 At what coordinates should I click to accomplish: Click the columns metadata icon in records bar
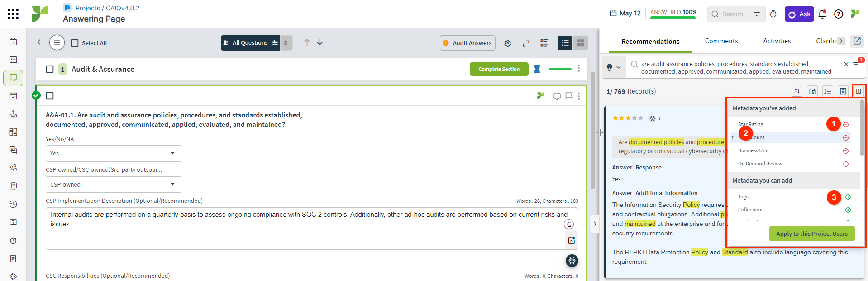(858, 91)
